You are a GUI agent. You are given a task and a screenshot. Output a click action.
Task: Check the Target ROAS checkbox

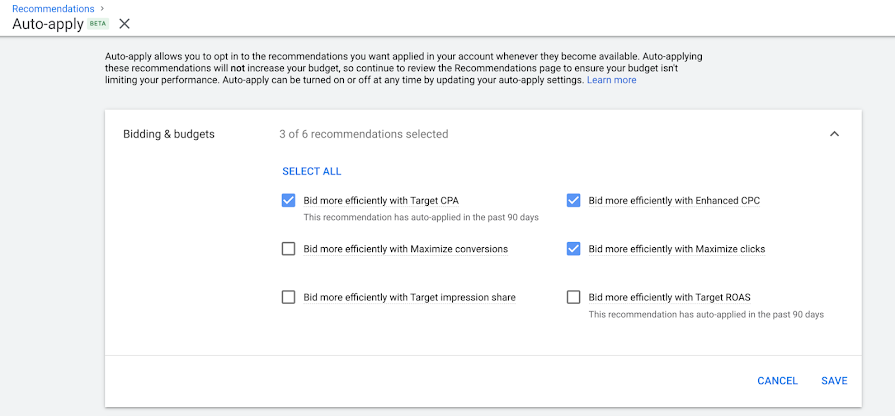click(573, 297)
